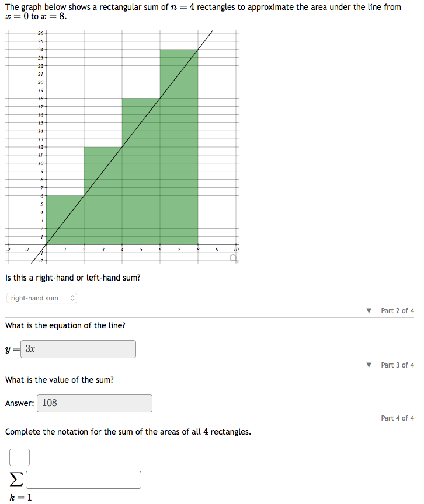The width and height of the screenshot is (424, 504).
Task: Click the magnifying glass zoom icon on the graph
Action: pyautogui.click(x=234, y=257)
